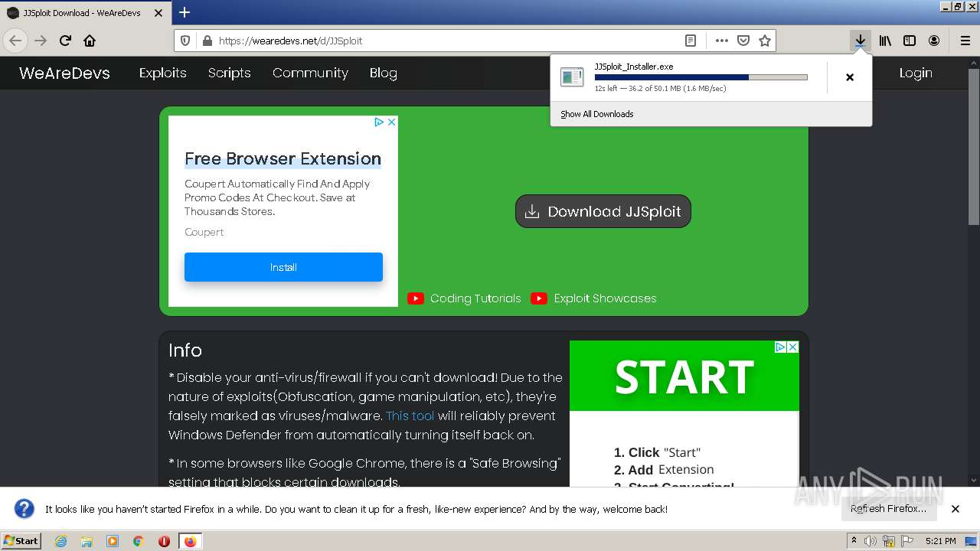Click the Action Center flag tray icon
Viewport: 980px width, 551px height.
click(908, 541)
